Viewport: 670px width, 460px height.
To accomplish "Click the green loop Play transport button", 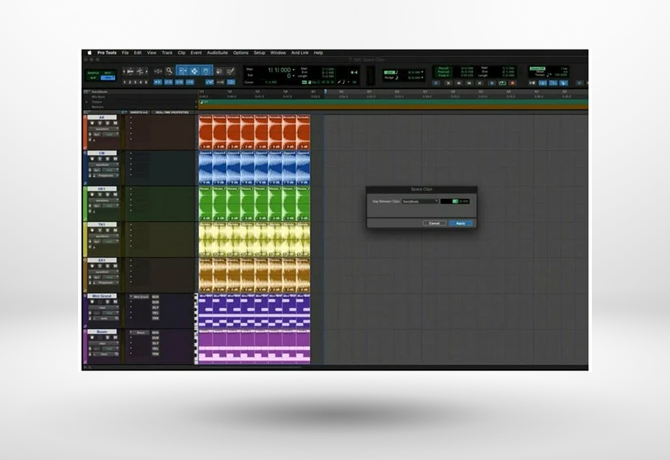I will click(502, 83).
